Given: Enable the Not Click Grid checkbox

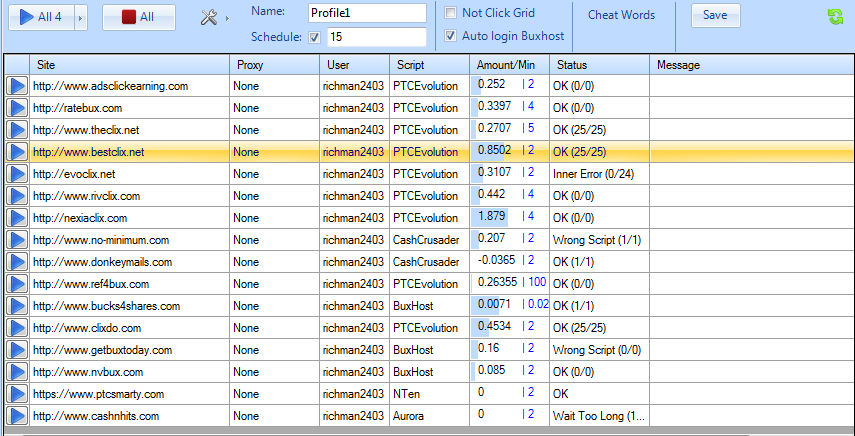Looking at the screenshot, I should coord(450,13).
